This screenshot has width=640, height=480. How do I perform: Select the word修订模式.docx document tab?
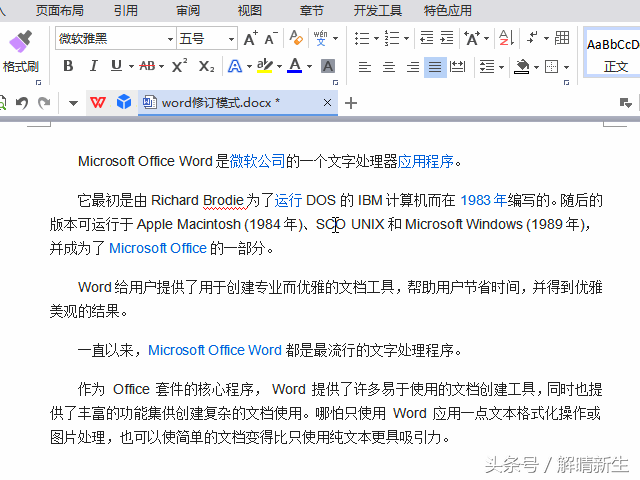point(238,102)
